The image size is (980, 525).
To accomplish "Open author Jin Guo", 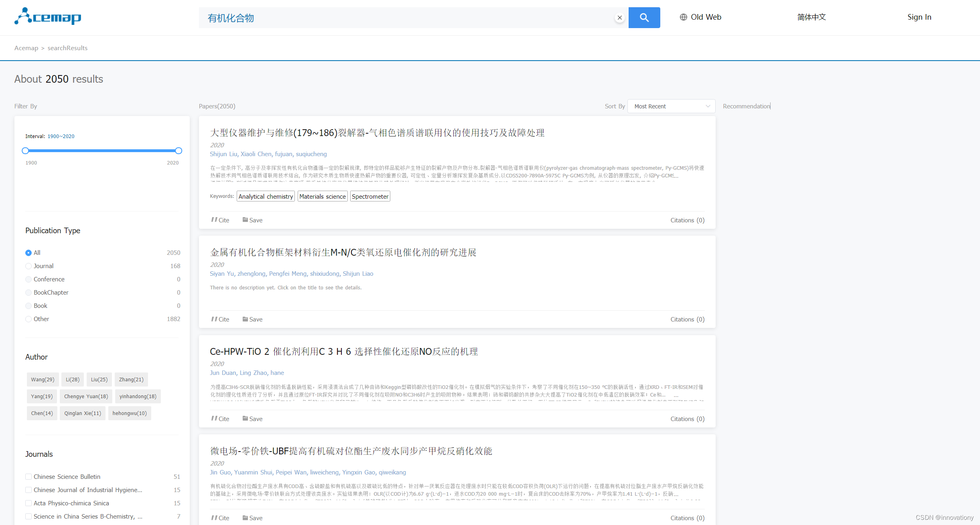I will click(x=220, y=472).
